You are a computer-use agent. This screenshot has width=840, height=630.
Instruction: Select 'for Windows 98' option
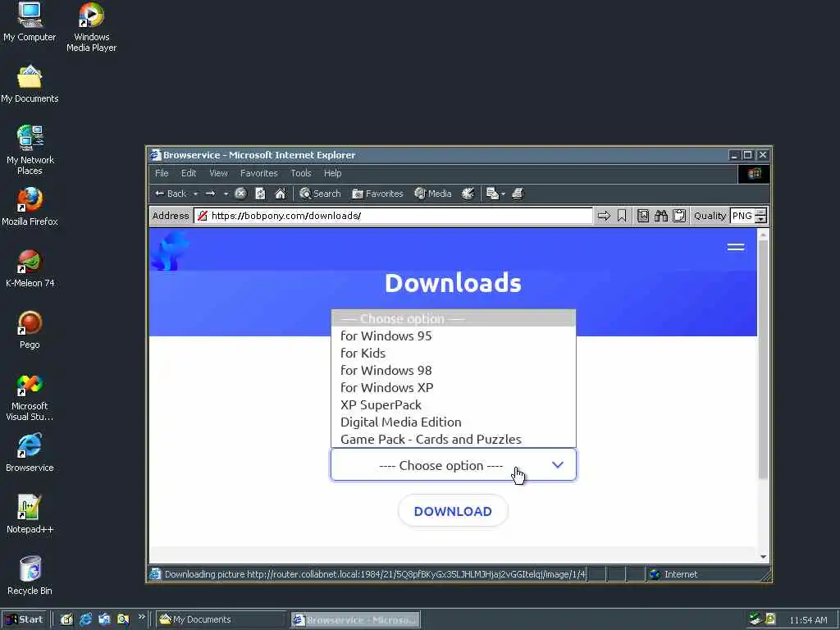[x=454, y=370]
